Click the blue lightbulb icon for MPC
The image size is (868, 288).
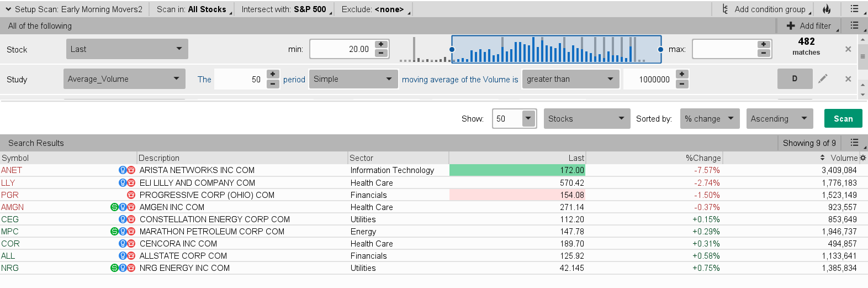coord(123,232)
